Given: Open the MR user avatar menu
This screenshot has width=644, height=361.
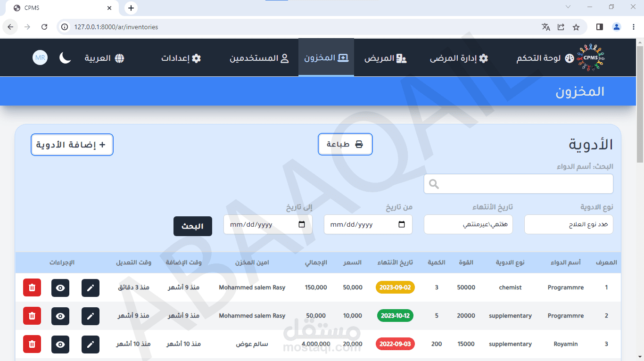Looking at the screenshot, I should tap(40, 58).
